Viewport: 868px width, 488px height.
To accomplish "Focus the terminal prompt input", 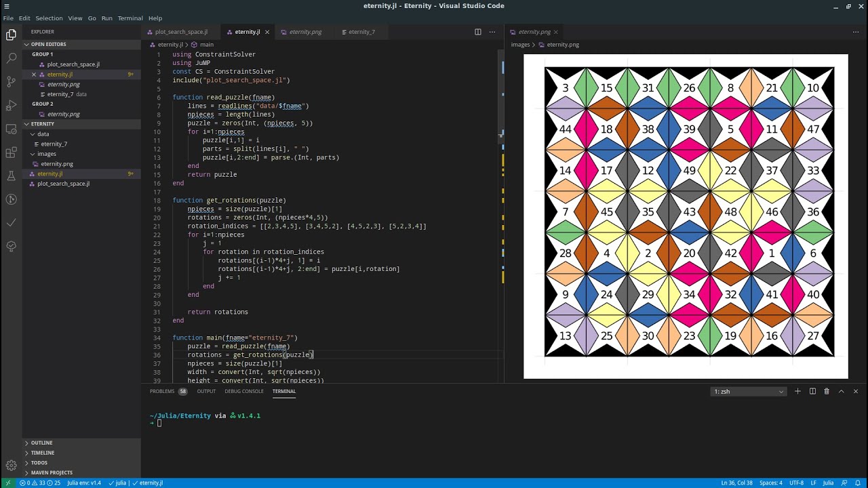I will tap(159, 423).
